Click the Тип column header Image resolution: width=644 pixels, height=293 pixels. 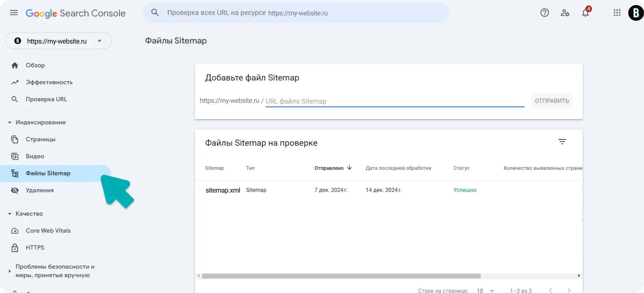tap(250, 168)
